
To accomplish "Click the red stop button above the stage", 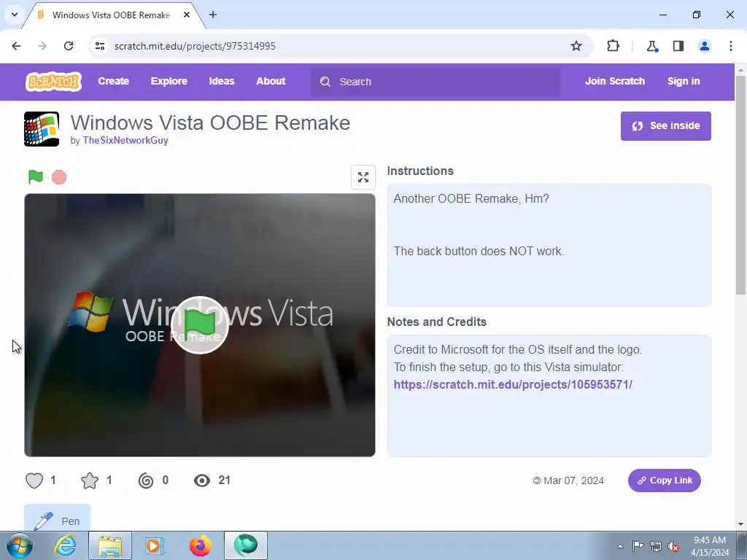I will click(x=59, y=177).
